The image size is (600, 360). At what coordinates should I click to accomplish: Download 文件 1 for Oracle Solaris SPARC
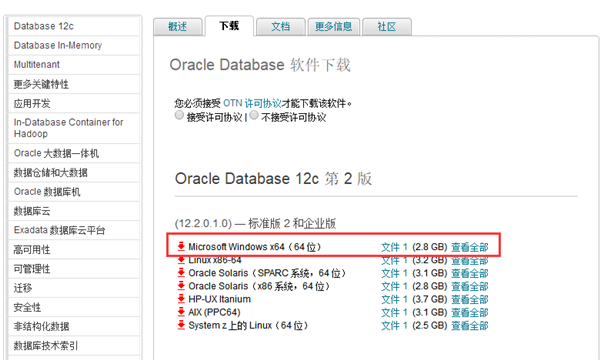point(394,273)
